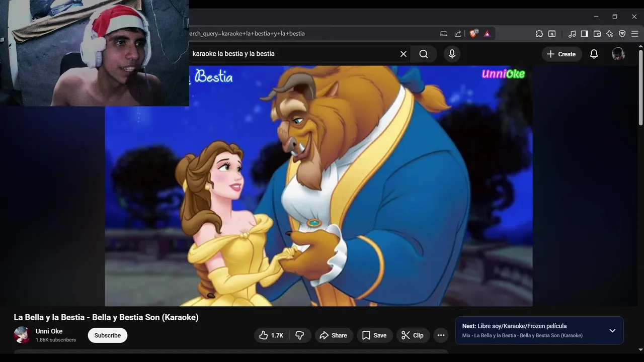Click the address bar URL field

(x=312, y=34)
